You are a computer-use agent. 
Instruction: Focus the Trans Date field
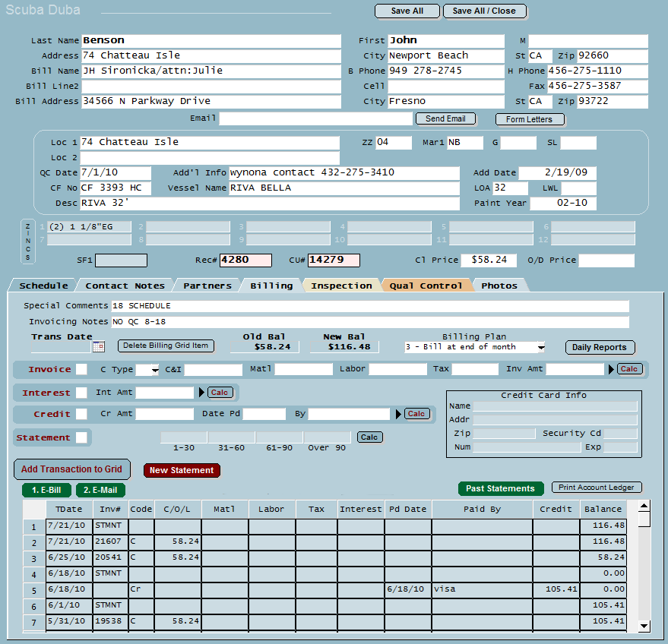62,347
